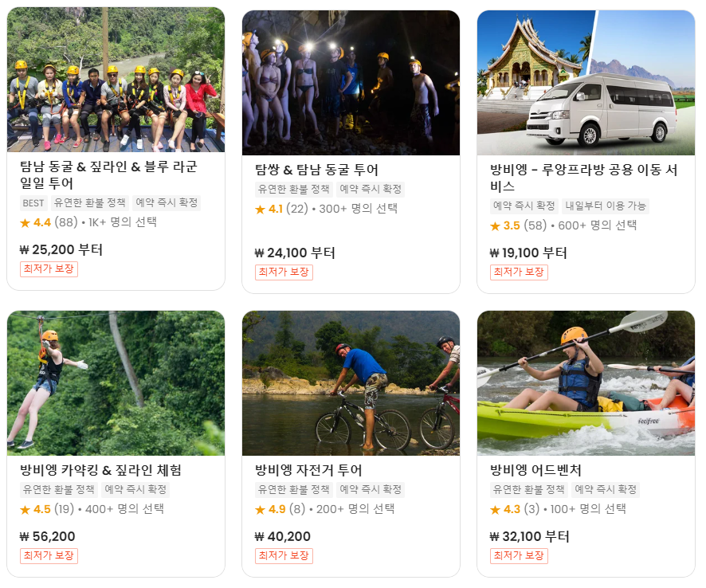Open 탐쌍 & 탐남 동굴 투어 title link

[316, 170]
